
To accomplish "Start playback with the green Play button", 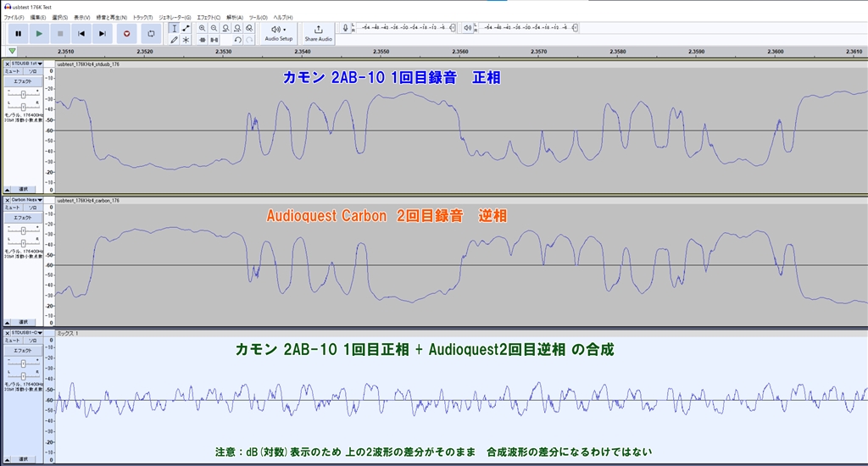I will point(39,34).
